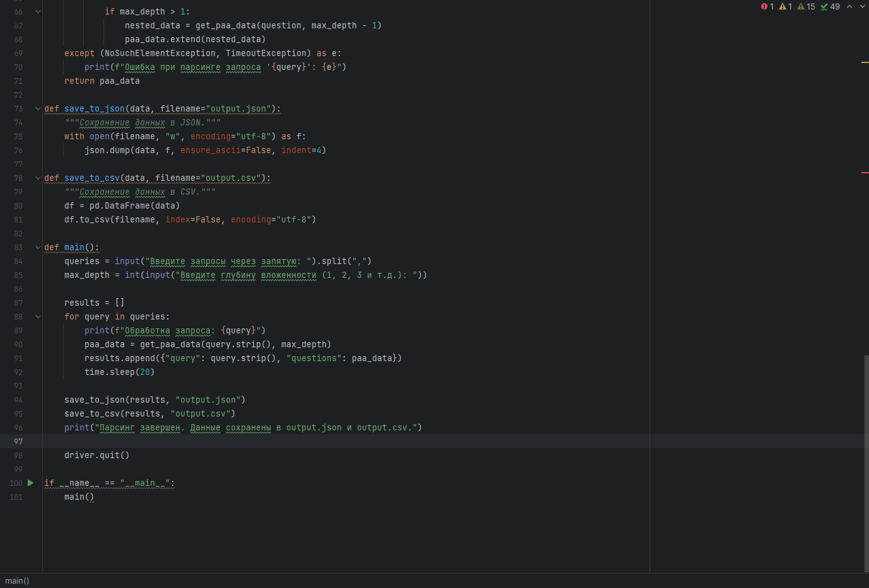Click 'df = pd.DataFrame(data)' line
The width and height of the screenshot is (869, 588).
tap(122, 205)
